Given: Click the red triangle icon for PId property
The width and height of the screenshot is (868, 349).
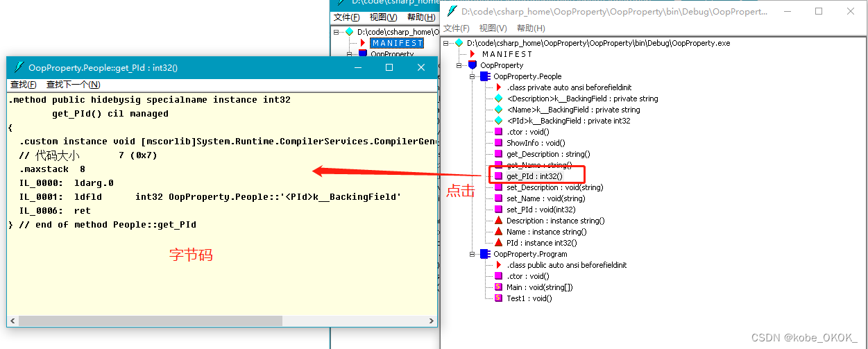Looking at the screenshot, I should (x=498, y=243).
